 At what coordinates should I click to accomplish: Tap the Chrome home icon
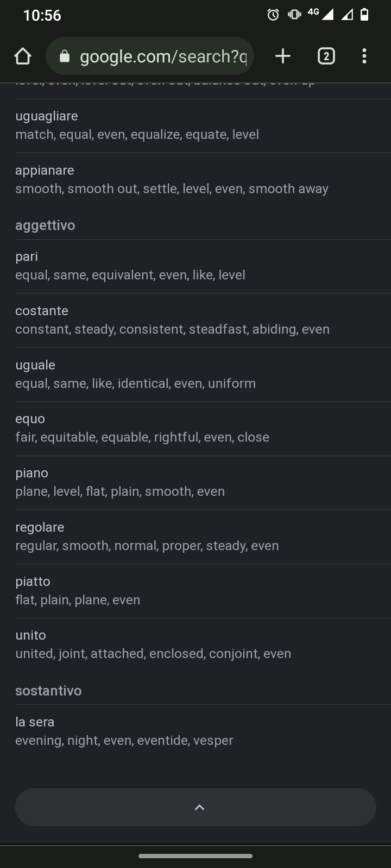click(23, 56)
